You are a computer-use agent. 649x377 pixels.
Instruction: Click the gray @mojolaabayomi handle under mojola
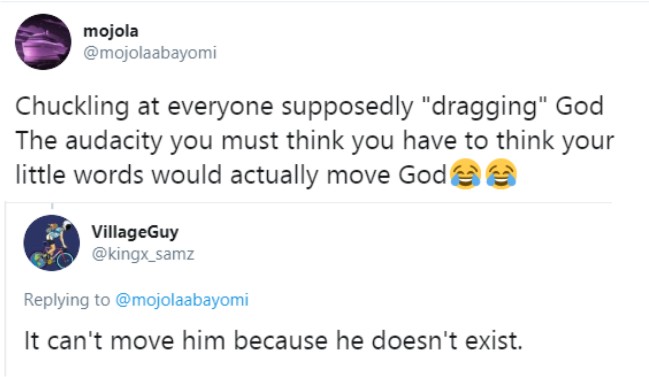pyautogui.click(x=150, y=53)
